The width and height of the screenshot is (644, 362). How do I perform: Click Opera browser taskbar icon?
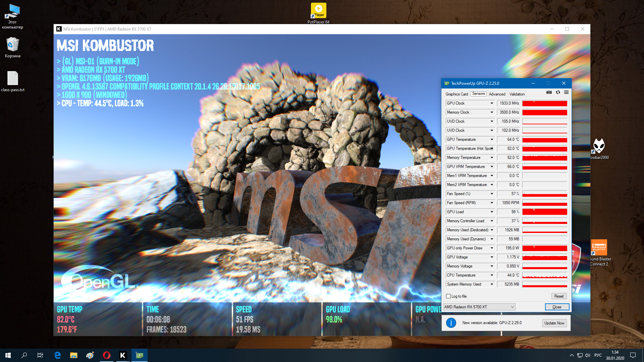(x=106, y=355)
